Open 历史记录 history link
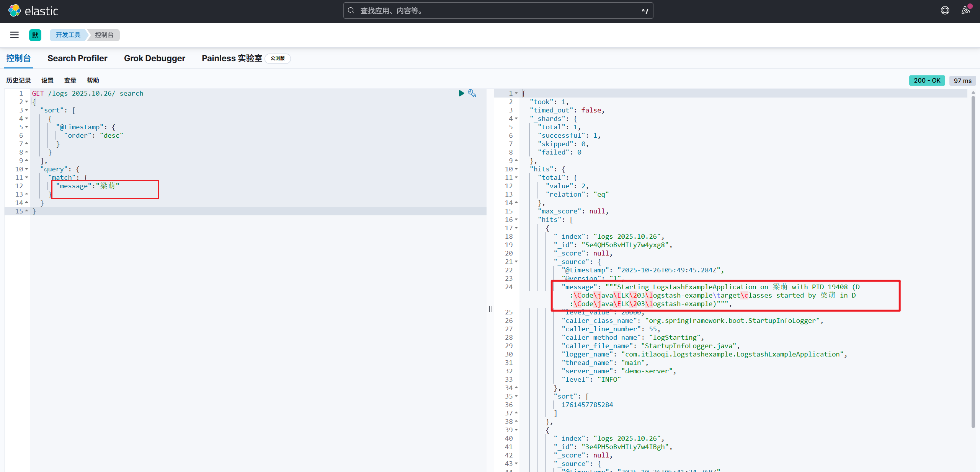The image size is (980, 472). coord(18,80)
